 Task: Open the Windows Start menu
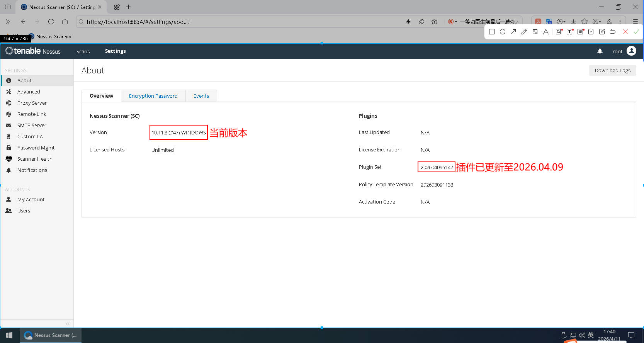[9, 335]
